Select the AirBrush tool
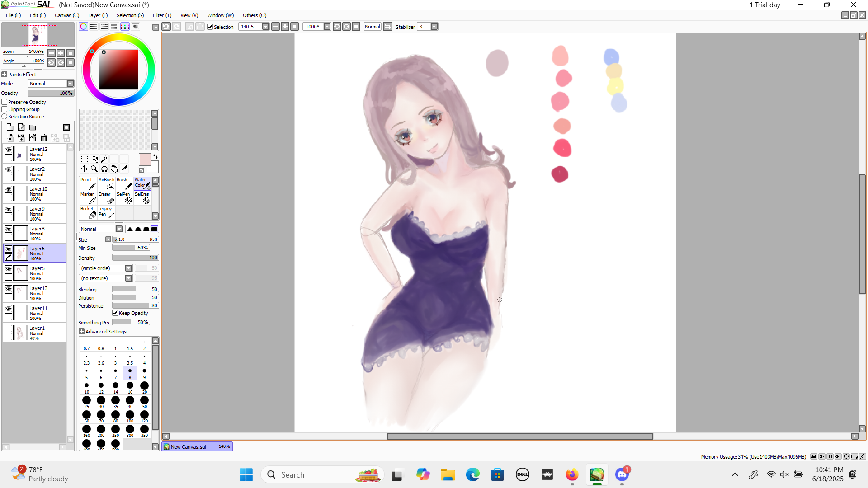Screen dimensions: 868x488 [x=106, y=183]
